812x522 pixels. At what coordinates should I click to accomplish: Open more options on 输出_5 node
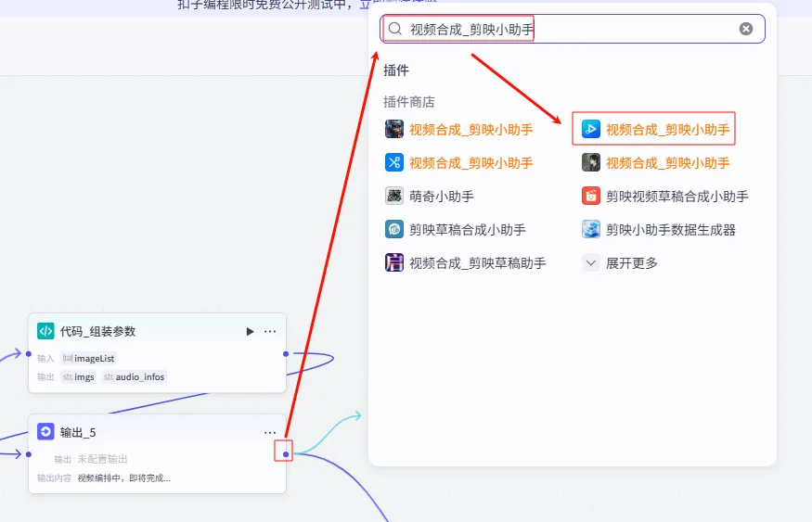point(270,432)
